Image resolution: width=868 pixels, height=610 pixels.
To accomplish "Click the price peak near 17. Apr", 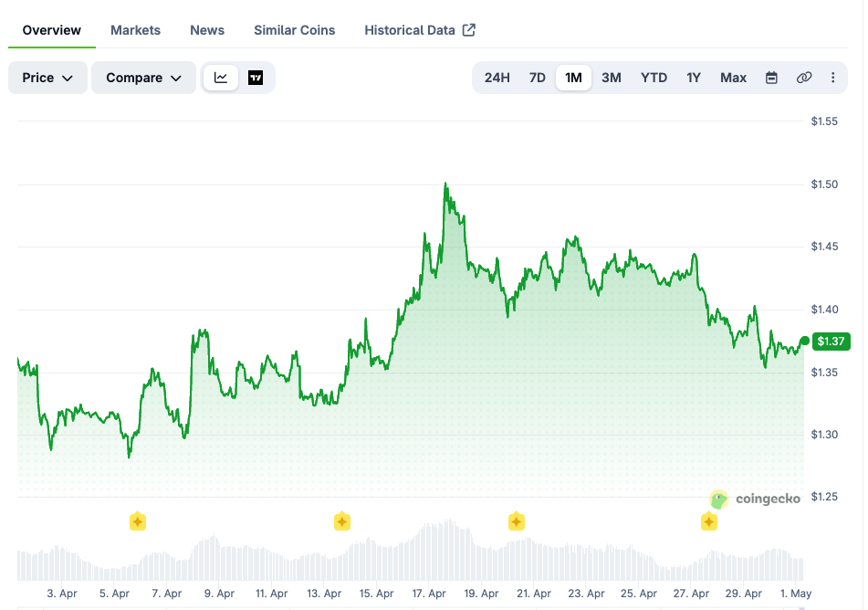I will [x=445, y=184].
